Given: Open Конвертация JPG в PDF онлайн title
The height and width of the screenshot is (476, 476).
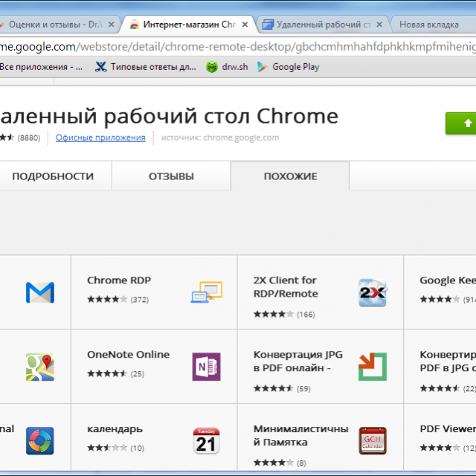Looking at the screenshot, I should point(298,361).
